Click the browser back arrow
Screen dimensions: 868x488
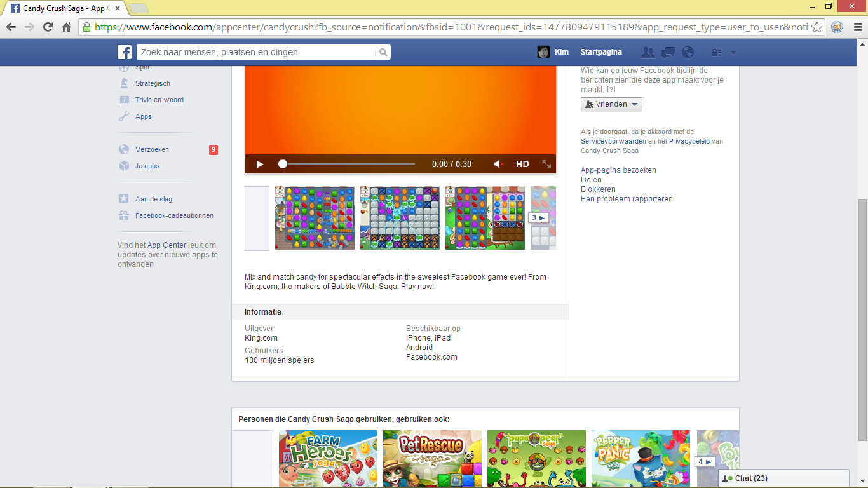[x=11, y=27]
